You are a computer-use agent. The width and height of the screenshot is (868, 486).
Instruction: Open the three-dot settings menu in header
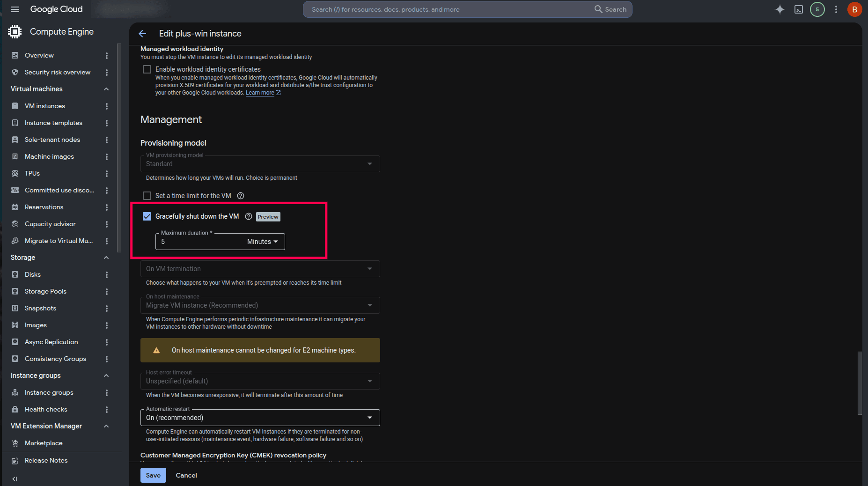click(x=836, y=9)
